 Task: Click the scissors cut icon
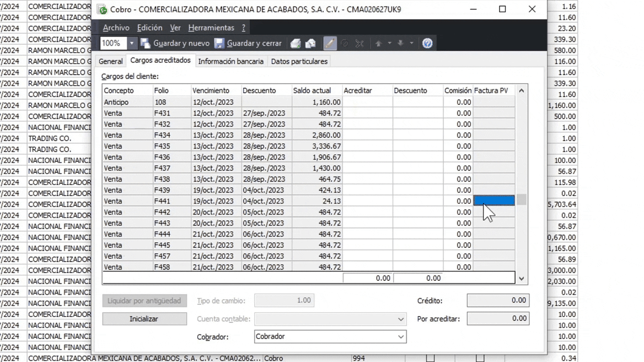tap(360, 43)
